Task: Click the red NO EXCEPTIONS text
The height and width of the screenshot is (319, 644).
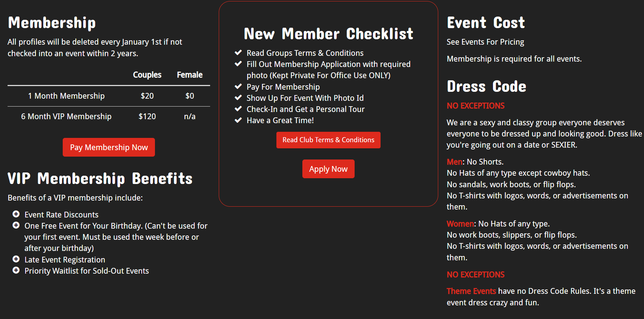Action: click(x=475, y=105)
